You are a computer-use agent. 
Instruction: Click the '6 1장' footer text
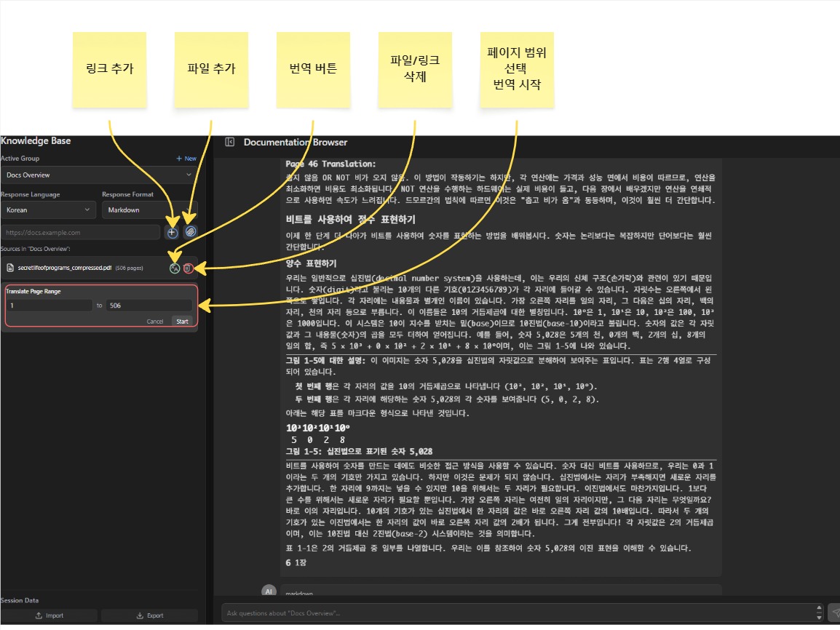pos(296,562)
